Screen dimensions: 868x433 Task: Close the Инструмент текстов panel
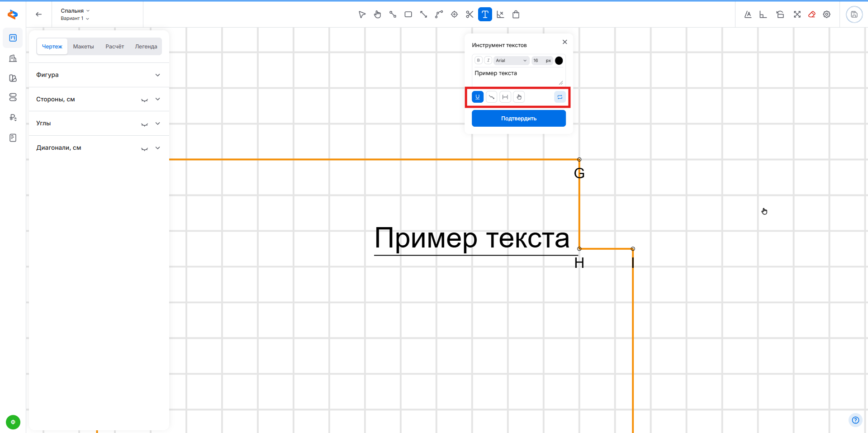(x=564, y=42)
